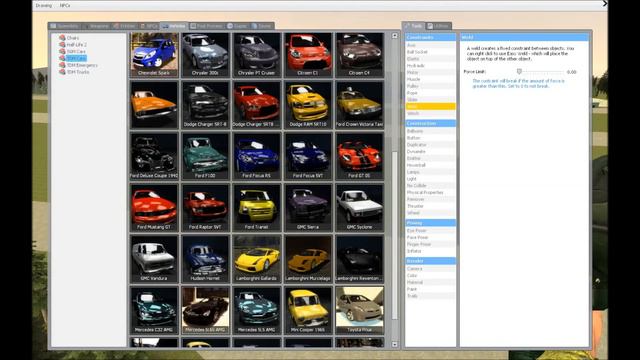Screen dimensions: 640x360
Task: Collapse the Posing tool category
Action: (x=430, y=223)
